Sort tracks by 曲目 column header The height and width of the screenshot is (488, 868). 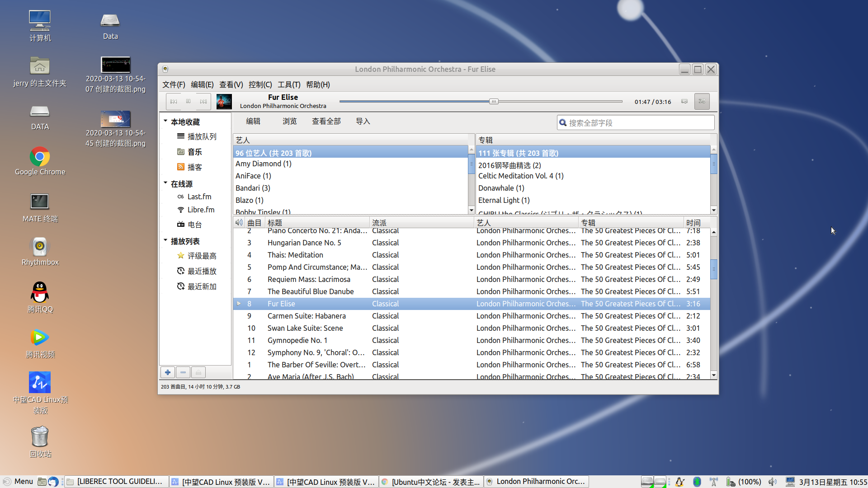click(255, 223)
